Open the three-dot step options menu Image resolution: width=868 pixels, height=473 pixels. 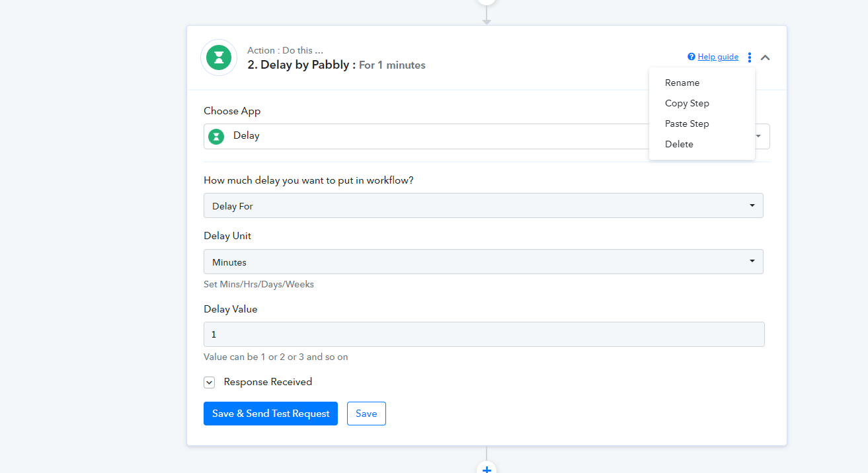(750, 57)
